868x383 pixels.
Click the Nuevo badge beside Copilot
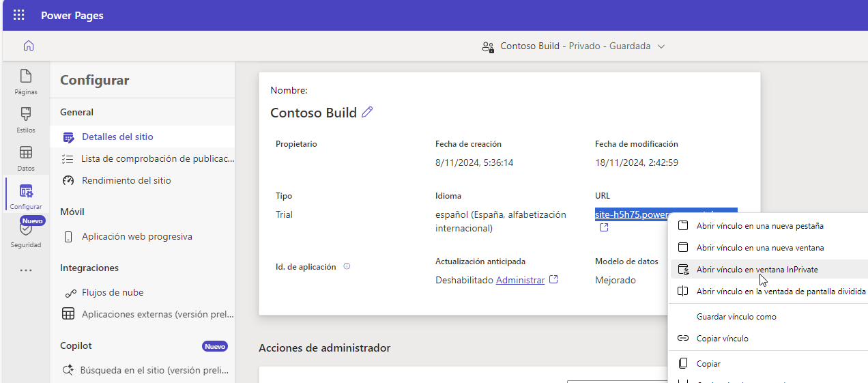(215, 346)
